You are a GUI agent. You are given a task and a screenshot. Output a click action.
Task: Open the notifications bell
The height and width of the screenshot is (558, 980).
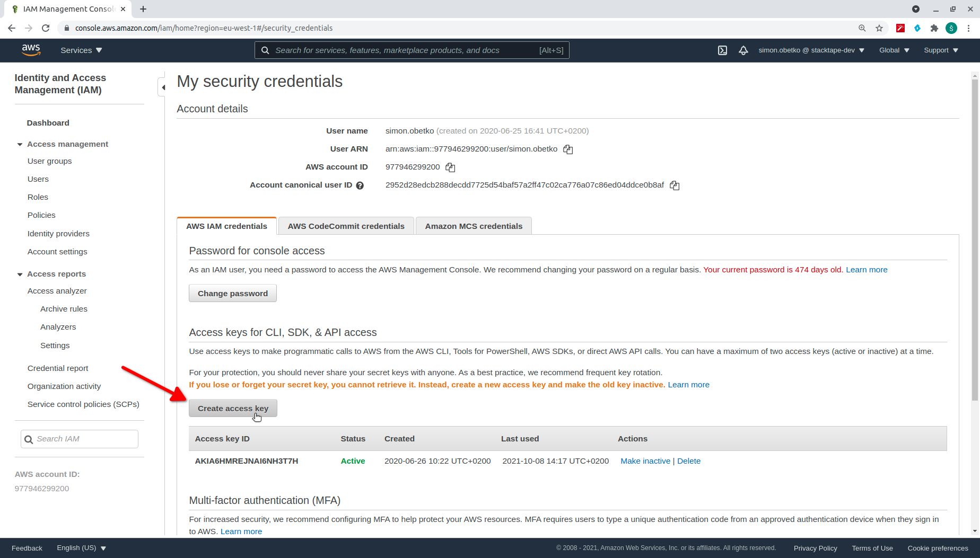[x=743, y=50]
